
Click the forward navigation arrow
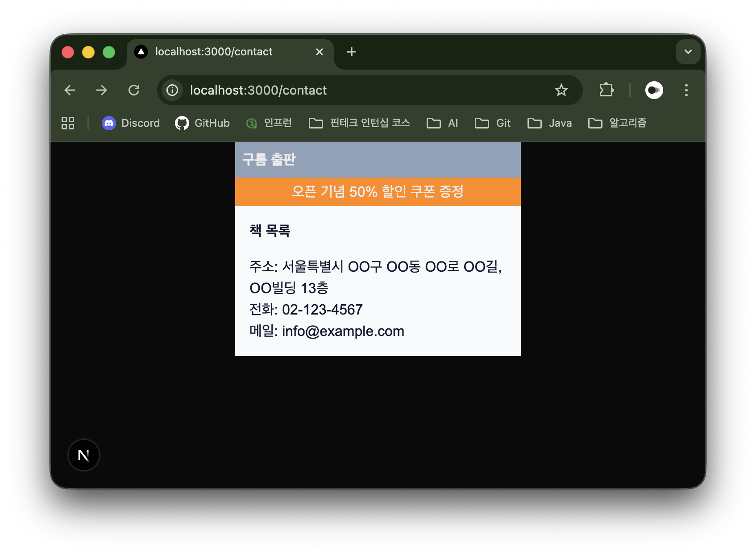[x=102, y=90]
